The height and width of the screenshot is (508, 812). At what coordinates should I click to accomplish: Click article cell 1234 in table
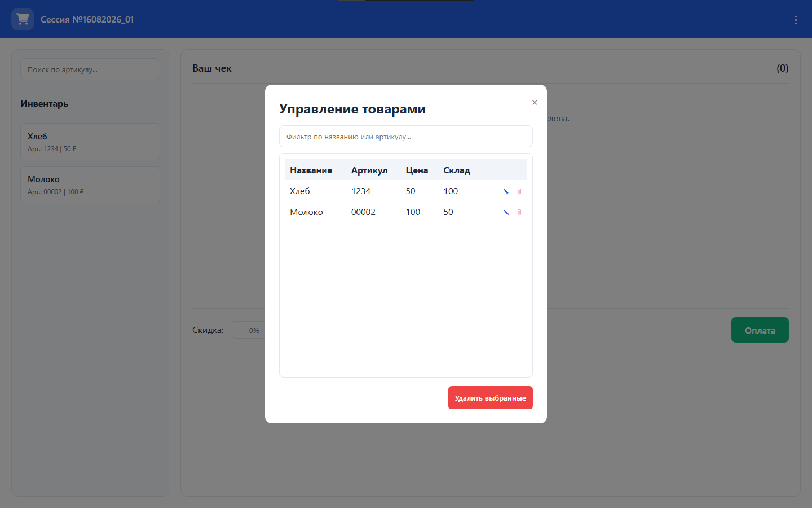coord(361,191)
